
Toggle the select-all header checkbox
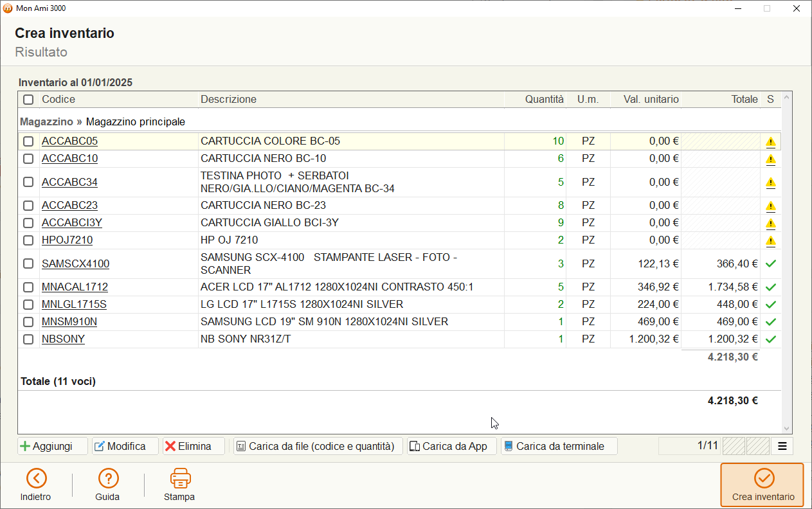[28, 100]
